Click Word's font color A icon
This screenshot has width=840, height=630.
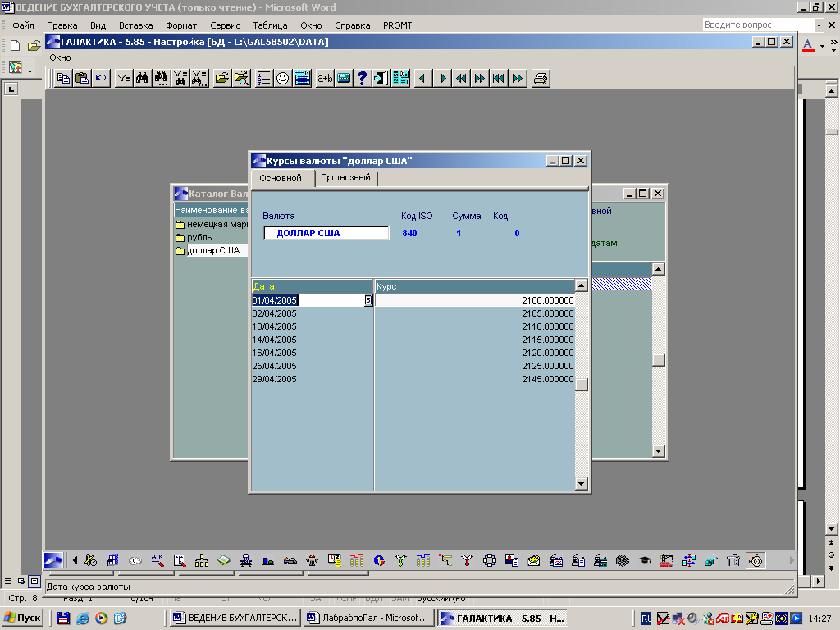[x=808, y=46]
